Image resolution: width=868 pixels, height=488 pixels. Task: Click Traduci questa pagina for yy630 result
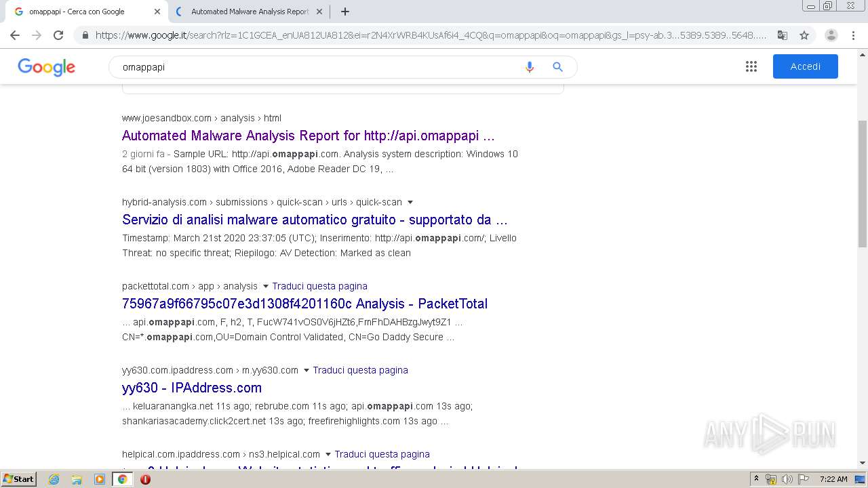click(360, 370)
